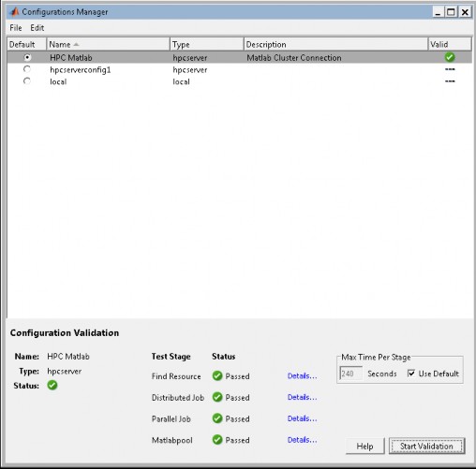Open the File menu
The height and width of the screenshot is (469, 476).
[x=16, y=28]
